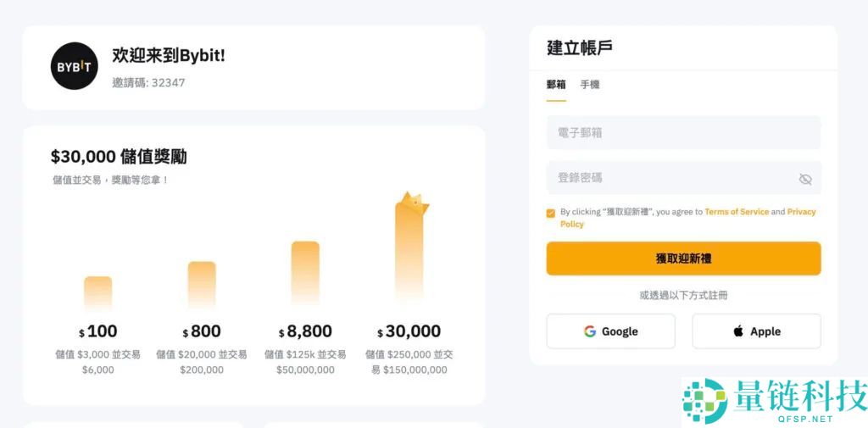Click the $ 30,000 amount label
The image size is (868, 428).
point(409,331)
